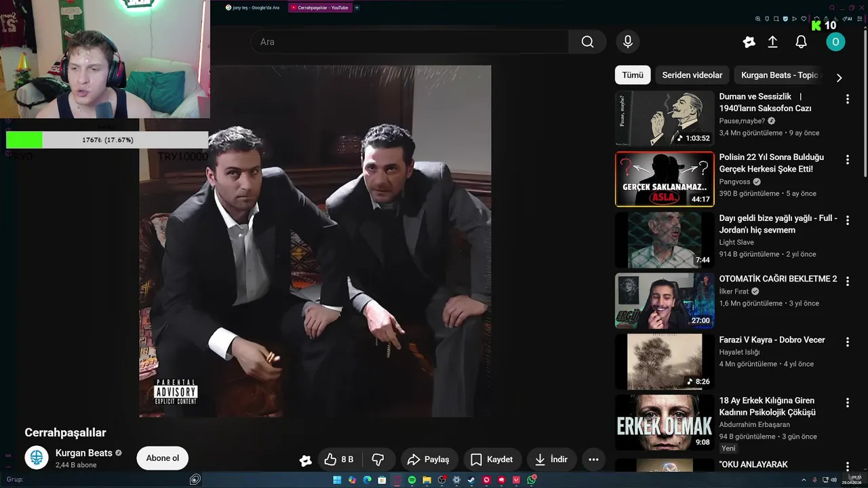Select the Seriden videolar filter chip

click(692, 75)
